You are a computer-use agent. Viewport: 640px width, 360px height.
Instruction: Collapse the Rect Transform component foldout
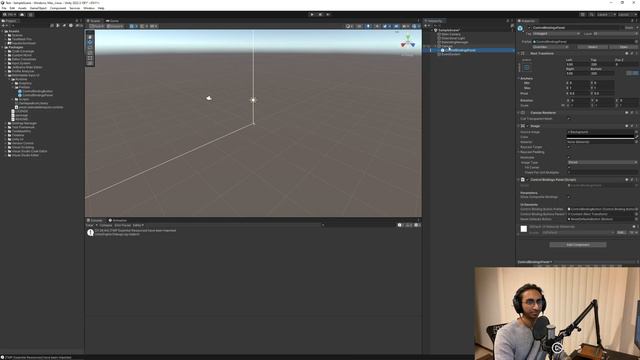[x=518, y=53]
